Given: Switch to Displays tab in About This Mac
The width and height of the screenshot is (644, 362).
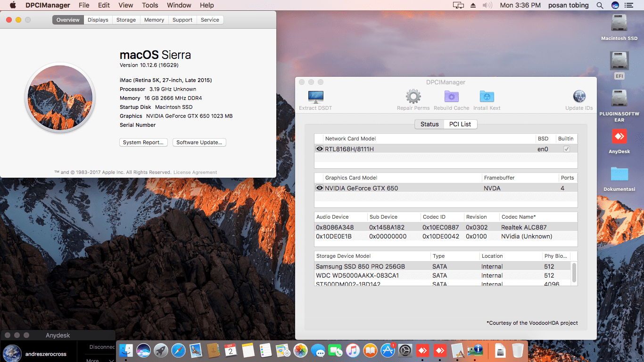Looking at the screenshot, I should [x=98, y=20].
